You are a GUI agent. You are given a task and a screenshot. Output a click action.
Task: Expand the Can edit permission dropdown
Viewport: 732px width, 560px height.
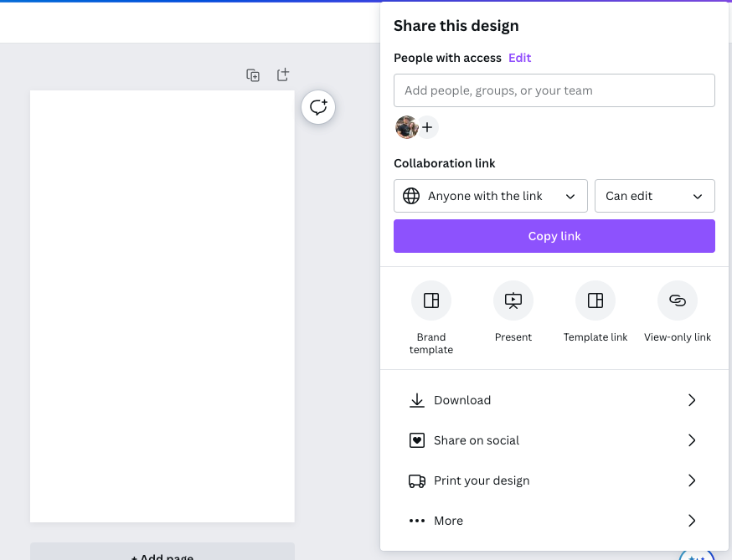tap(654, 196)
